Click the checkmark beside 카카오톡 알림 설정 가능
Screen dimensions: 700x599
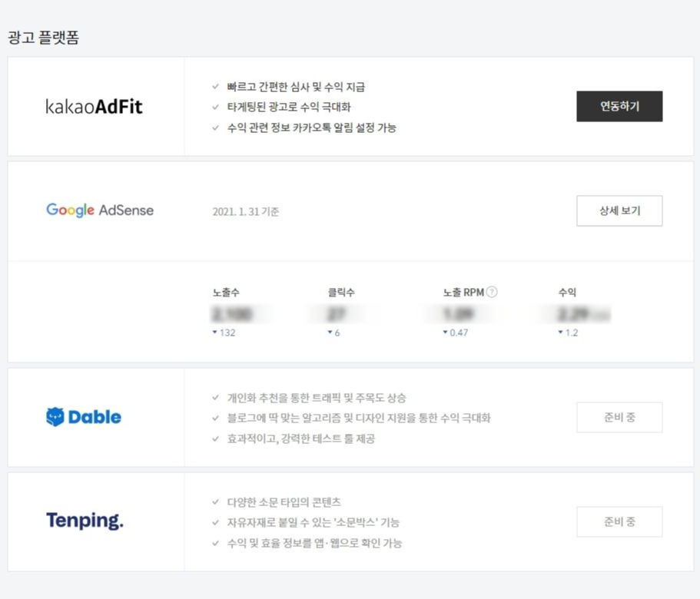coord(216,127)
